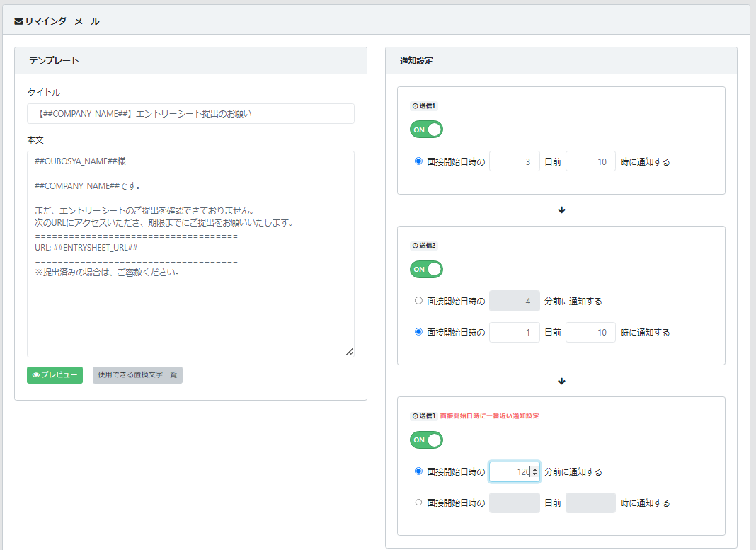Click the 送信1 days-before number field
The width and height of the screenshot is (756, 550).
tap(514, 161)
